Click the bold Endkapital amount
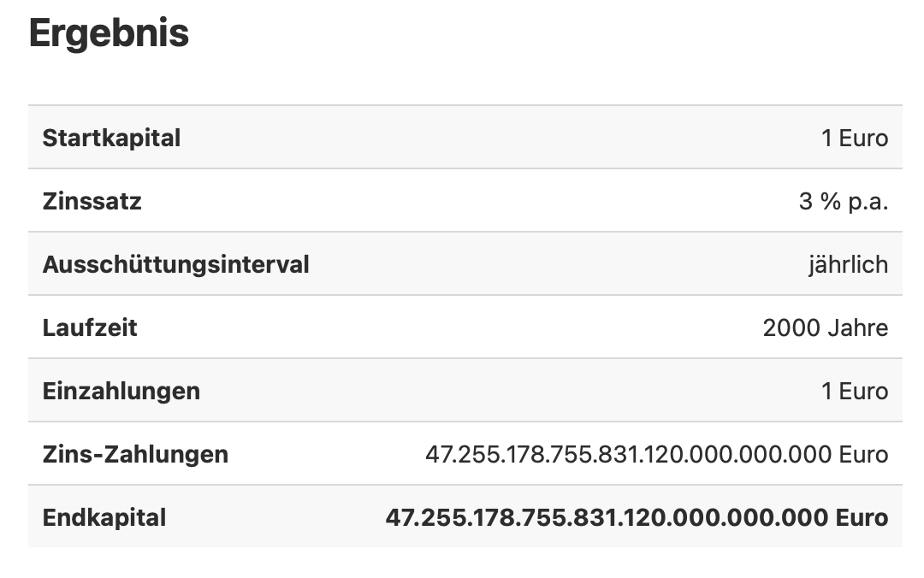This screenshot has height=578, width=924. (637, 518)
